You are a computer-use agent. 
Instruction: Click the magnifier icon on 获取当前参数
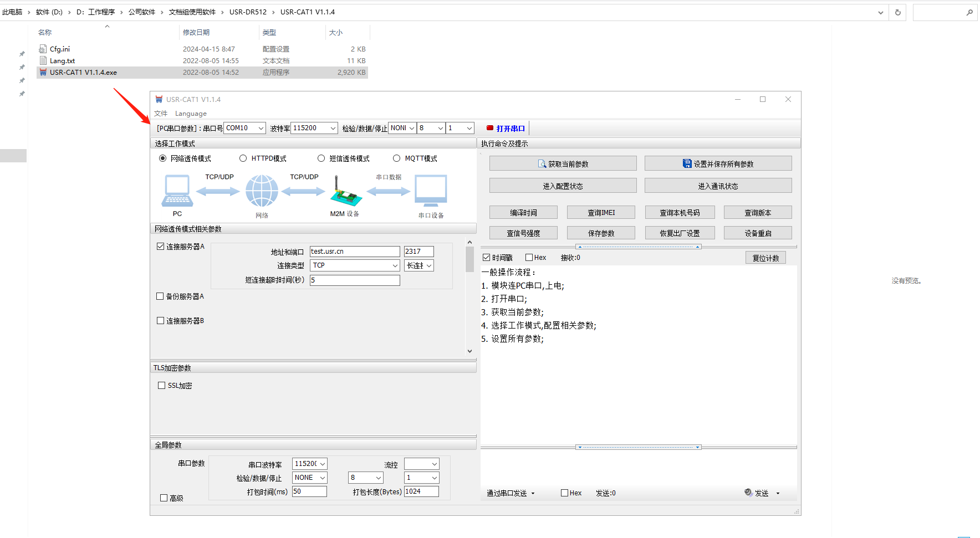(x=542, y=164)
